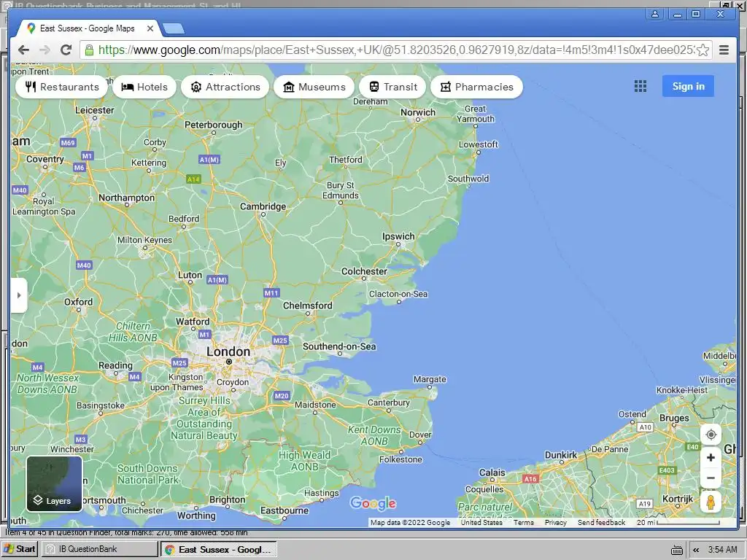The image size is (747, 560).
Task: Expand the collapsed side panel arrow
Action: pyautogui.click(x=18, y=295)
